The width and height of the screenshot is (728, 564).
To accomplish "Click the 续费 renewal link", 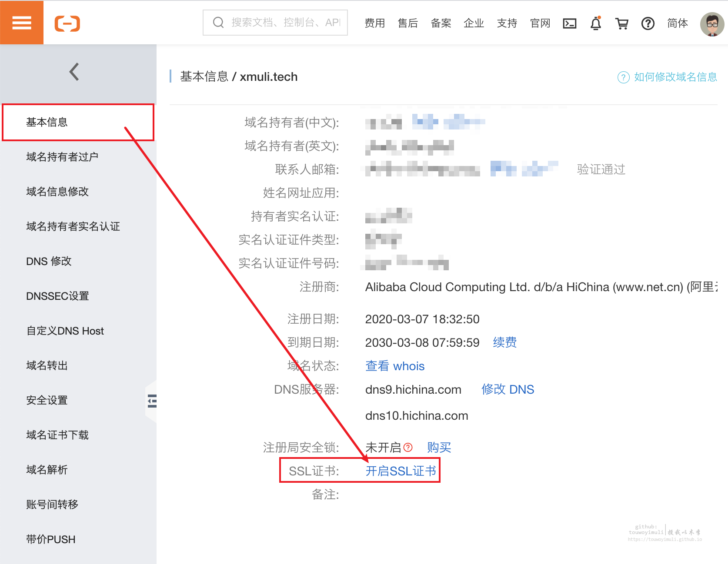I will (505, 342).
